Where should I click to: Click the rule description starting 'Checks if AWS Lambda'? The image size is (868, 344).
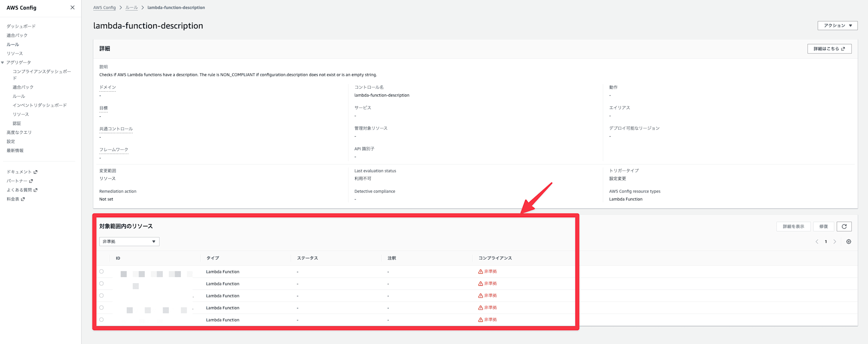(238, 75)
